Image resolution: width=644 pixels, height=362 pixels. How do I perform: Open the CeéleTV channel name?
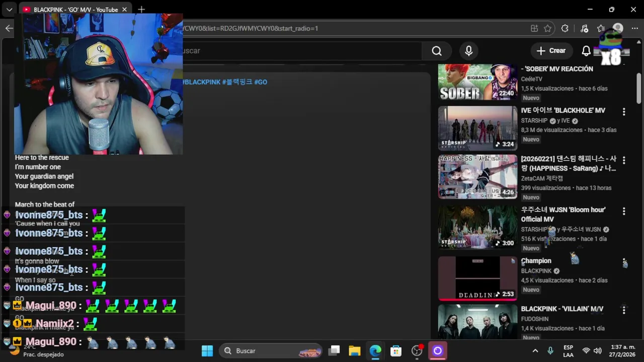(x=531, y=79)
